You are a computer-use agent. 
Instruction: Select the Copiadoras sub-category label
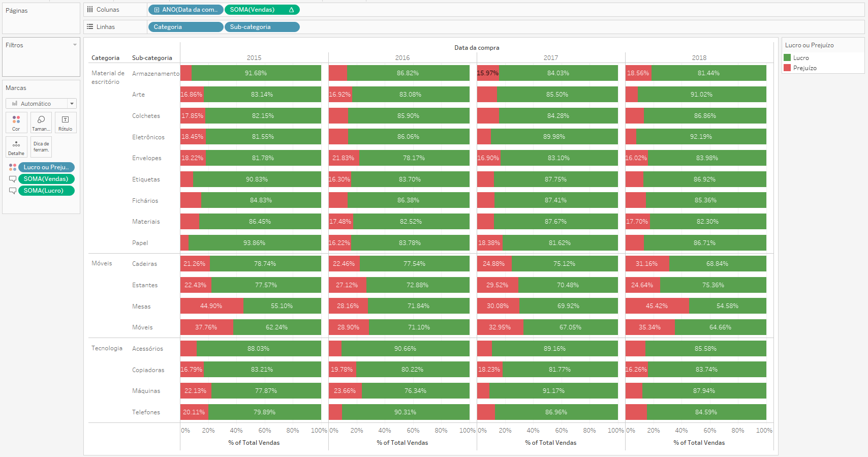tap(148, 370)
